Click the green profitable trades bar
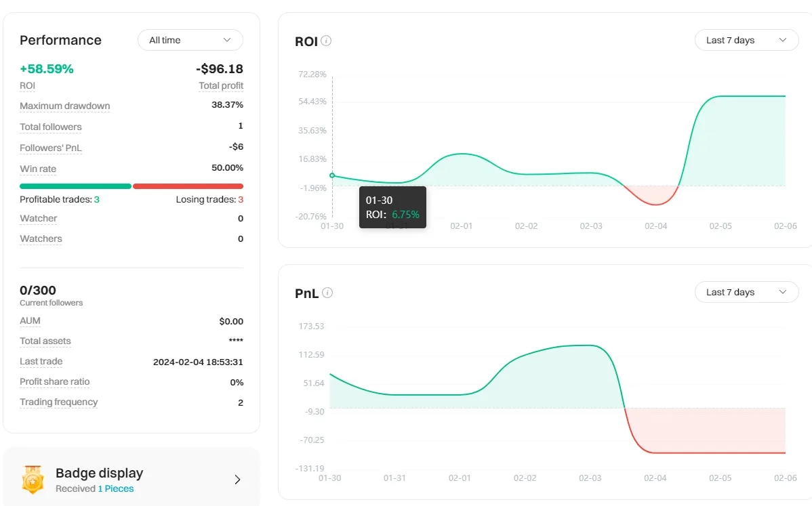The height and width of the screenshot is (506, 812). point(75,186)
